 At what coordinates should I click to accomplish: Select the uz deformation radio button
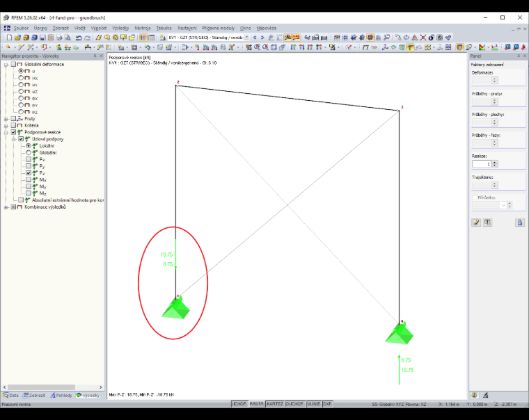pos(21,91)
